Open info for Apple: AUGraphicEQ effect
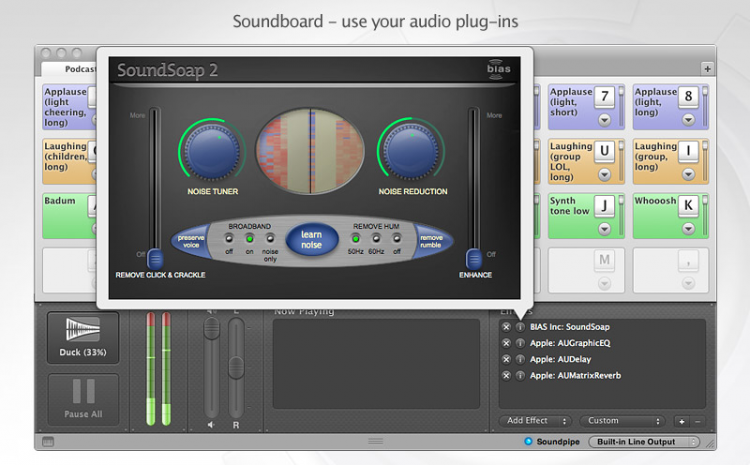The image size is (750, 465). 519,343
